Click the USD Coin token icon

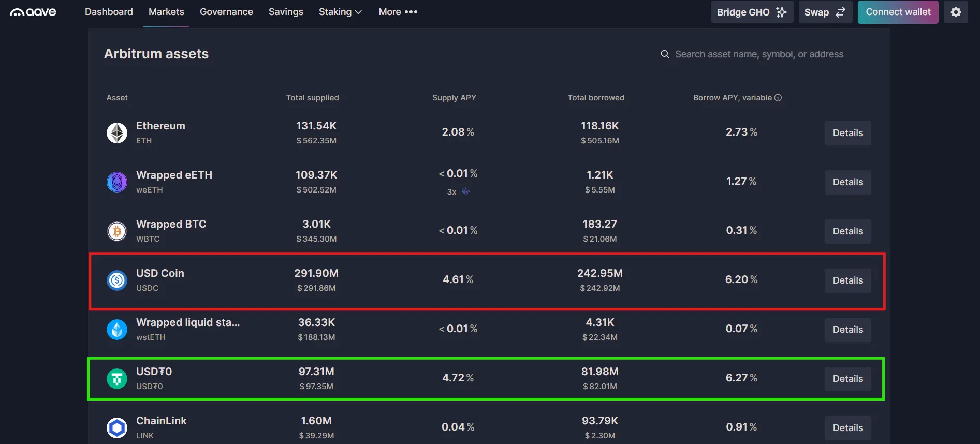(117, 280)
